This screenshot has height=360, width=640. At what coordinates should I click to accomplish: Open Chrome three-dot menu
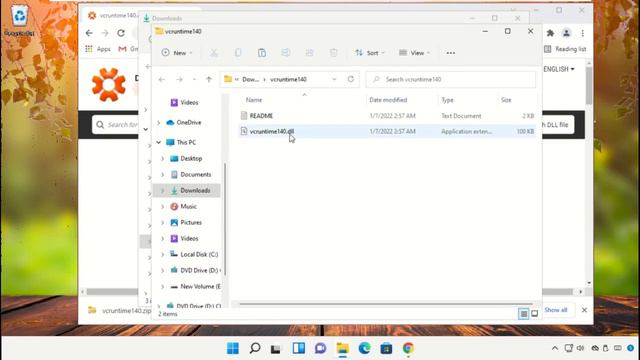pos(582,33)
